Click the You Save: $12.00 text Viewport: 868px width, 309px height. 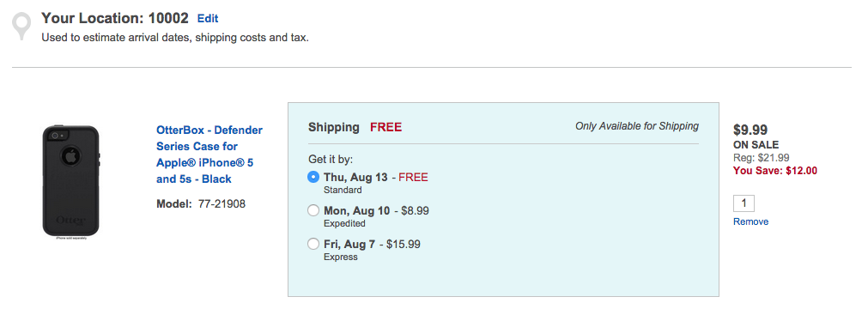(775, 171)
